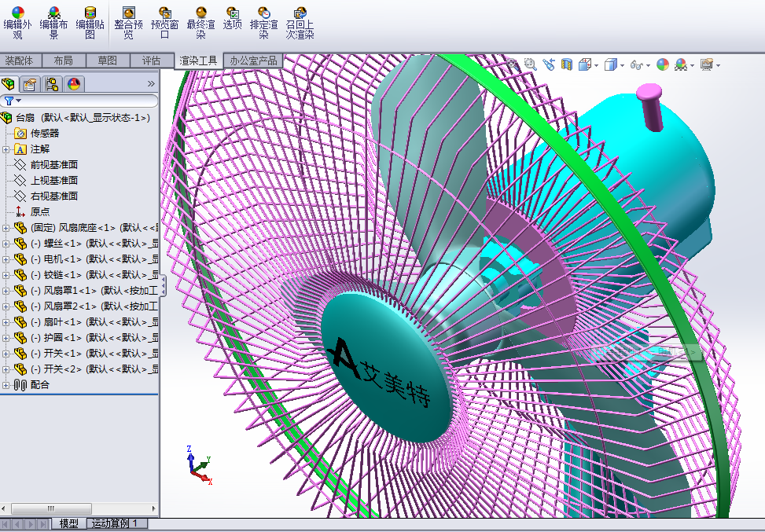Open the ConfigurationManager panel tab
The width and height of the screenshot is (765, 532).
(x=52, y=84)
